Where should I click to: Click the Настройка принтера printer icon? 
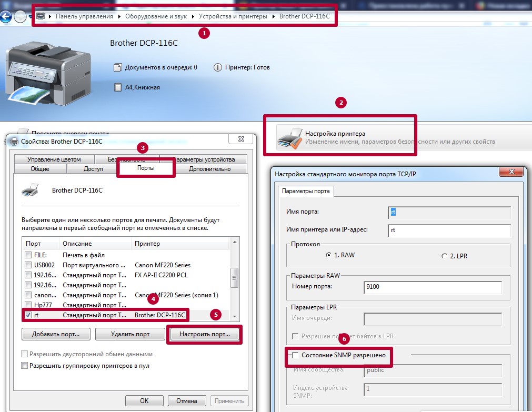pos(290,138)
